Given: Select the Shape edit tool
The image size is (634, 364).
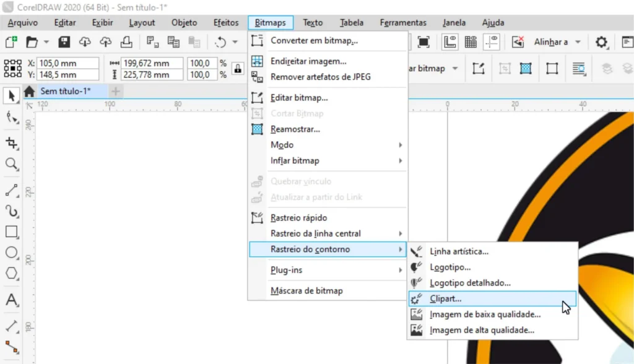Looking at the screenshot, I should click(12, 118).
